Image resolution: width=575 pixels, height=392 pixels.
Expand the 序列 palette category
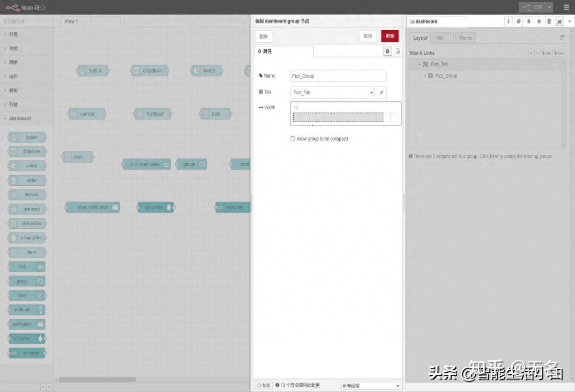tap(27, 76)
